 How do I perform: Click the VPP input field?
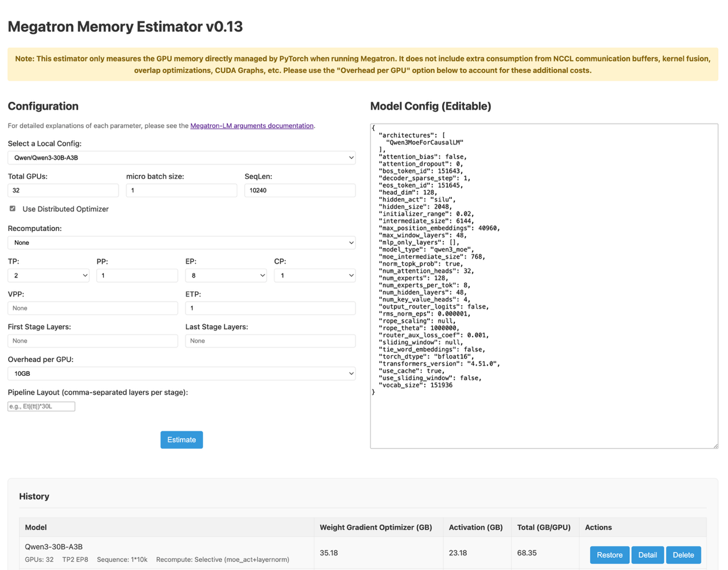pyautogui.click(x=92, y=308)
